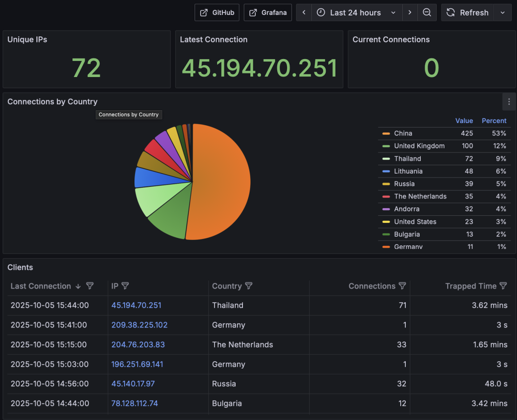Image resolution: width=517 pixels, height=420 pixels.
Task: Open Connections by Country panel menu
Action: (509, 101)
